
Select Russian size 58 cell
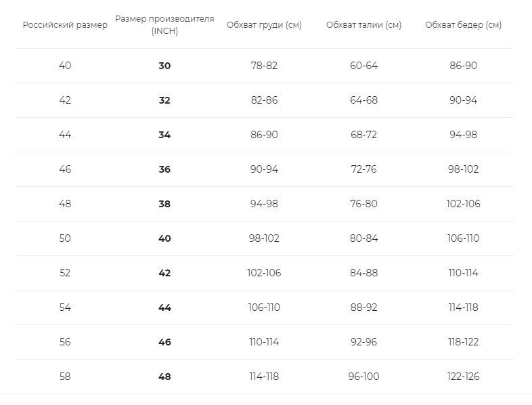pos(65,377)
